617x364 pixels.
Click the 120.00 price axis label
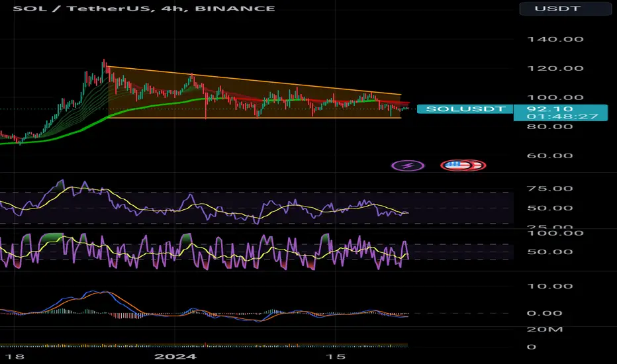[x=555, y=68]
